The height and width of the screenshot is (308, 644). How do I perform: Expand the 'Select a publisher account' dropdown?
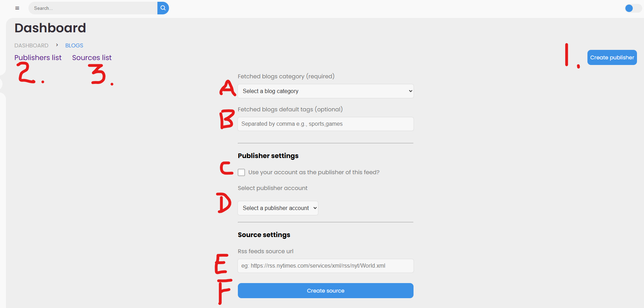pyautogui.click(x=278, y=208)
